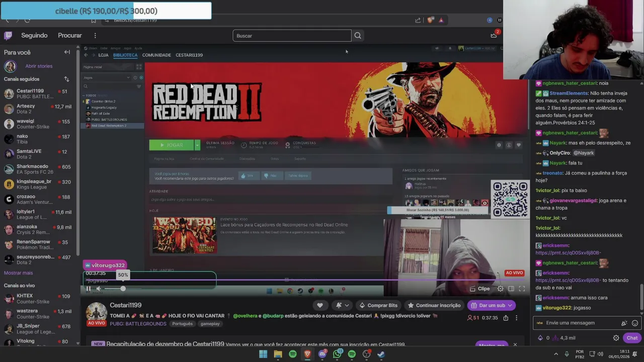This screenshot has height=362, width=644.
Task: Click Abrir stories link
Action: (39, 66)
